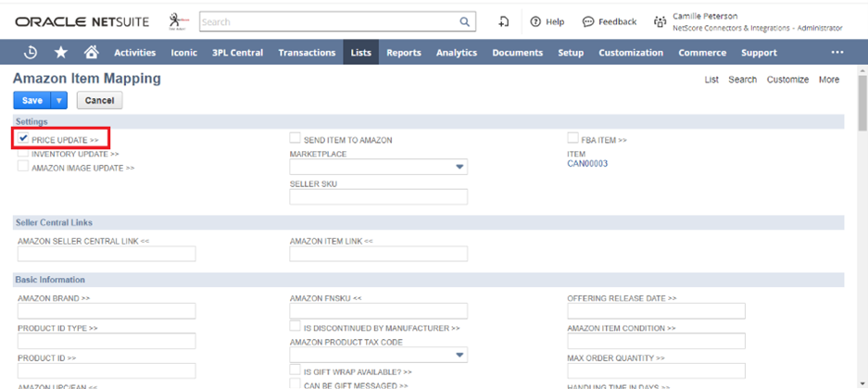Viewport: 868px width, 389px height.
Task: Click the page vertical scrollbar thumb
Action: click(x=862, y=103)
